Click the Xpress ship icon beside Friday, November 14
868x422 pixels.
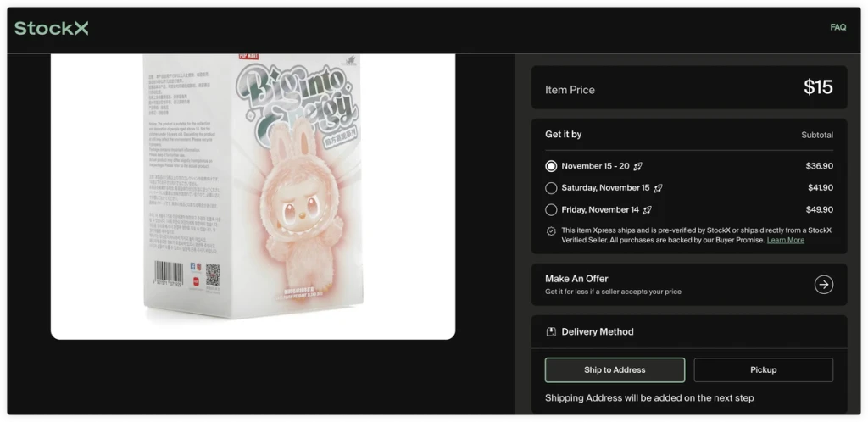click(x=647, y=210)
